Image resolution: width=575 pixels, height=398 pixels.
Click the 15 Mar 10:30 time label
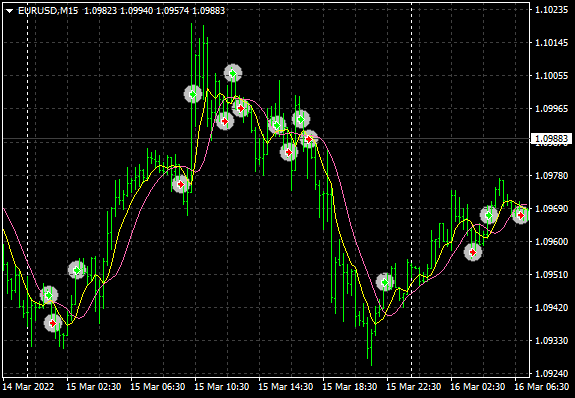[x=221, y=387]
